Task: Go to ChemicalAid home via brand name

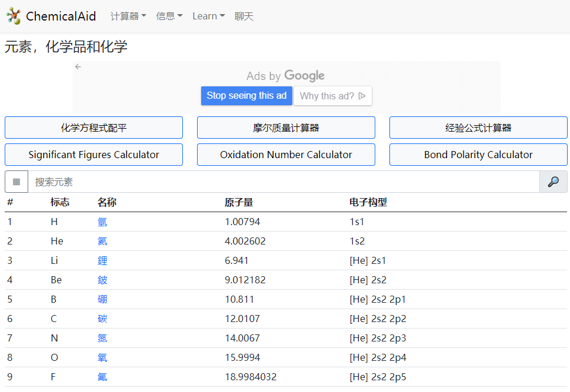Action: click(x=61, y=16)
